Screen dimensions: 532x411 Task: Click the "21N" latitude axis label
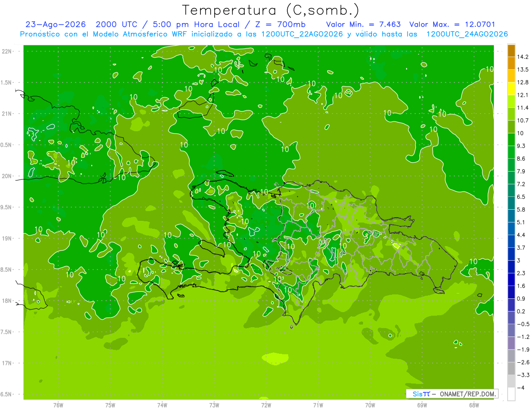pyautogui.click(x=7, y=114)
